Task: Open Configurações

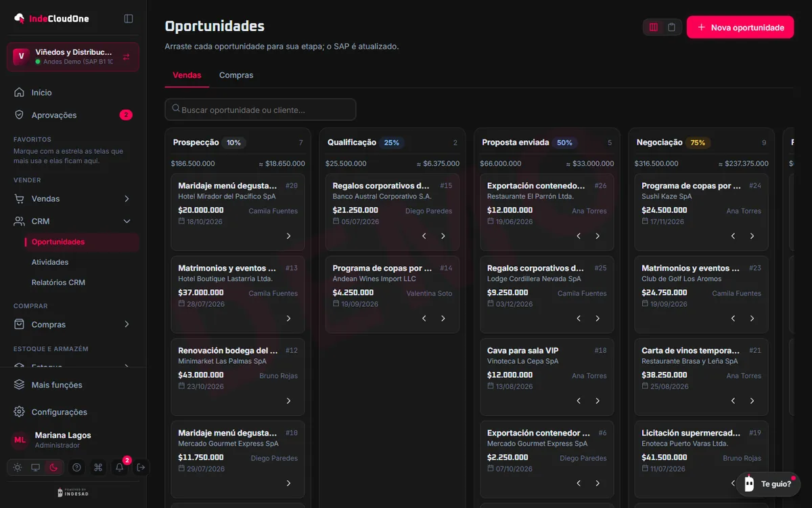Action: (72, 412)
